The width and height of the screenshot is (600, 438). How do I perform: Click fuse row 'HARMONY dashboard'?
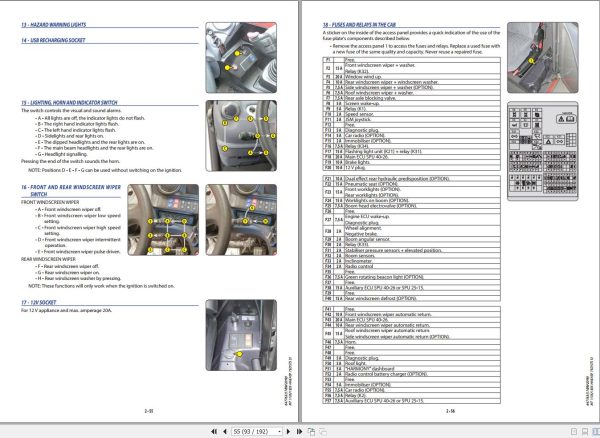pyautogui.click(x=412, y=369)
